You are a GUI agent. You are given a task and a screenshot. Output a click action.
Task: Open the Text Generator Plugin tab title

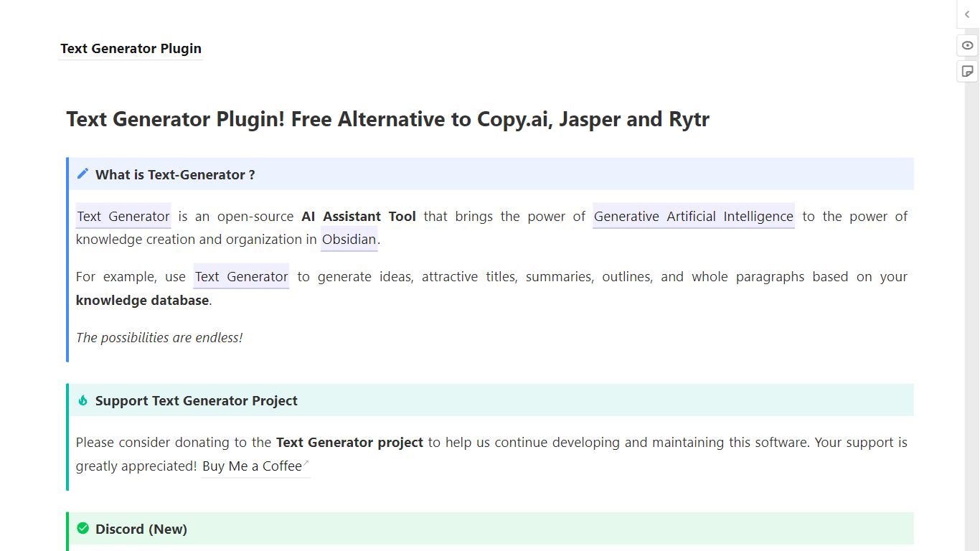coord(131,49)
